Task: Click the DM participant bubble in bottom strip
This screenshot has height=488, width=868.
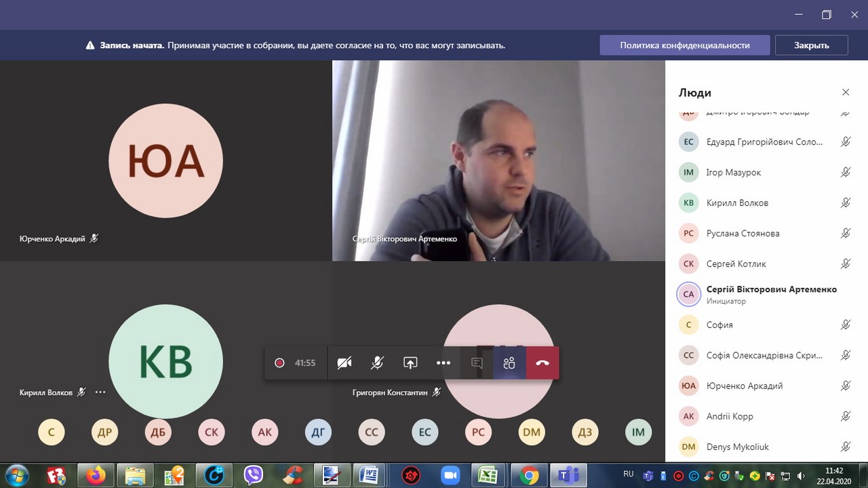Action: point(532,432)
